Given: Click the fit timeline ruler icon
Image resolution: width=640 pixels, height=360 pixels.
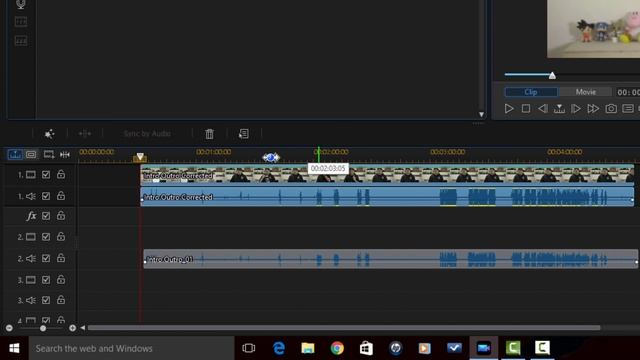Looking at the screenshot, I should tap(64, 154).
